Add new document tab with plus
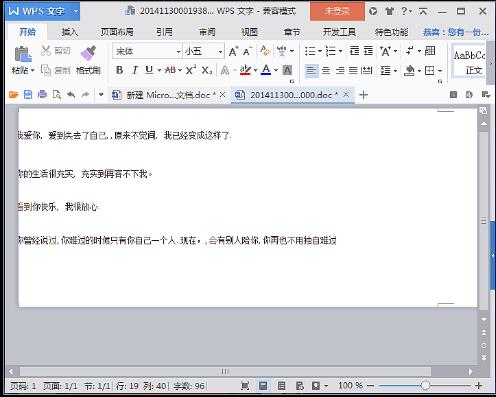 point(363,95)
